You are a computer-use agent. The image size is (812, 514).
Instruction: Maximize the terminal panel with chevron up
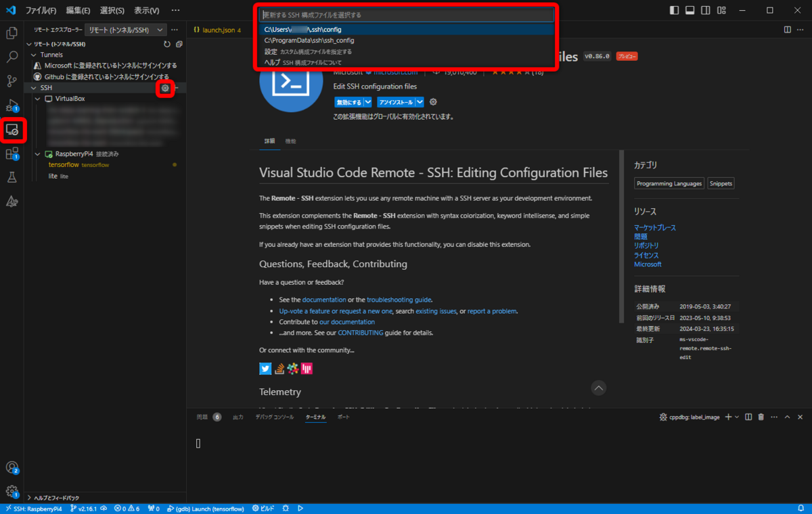click(787, 417)
